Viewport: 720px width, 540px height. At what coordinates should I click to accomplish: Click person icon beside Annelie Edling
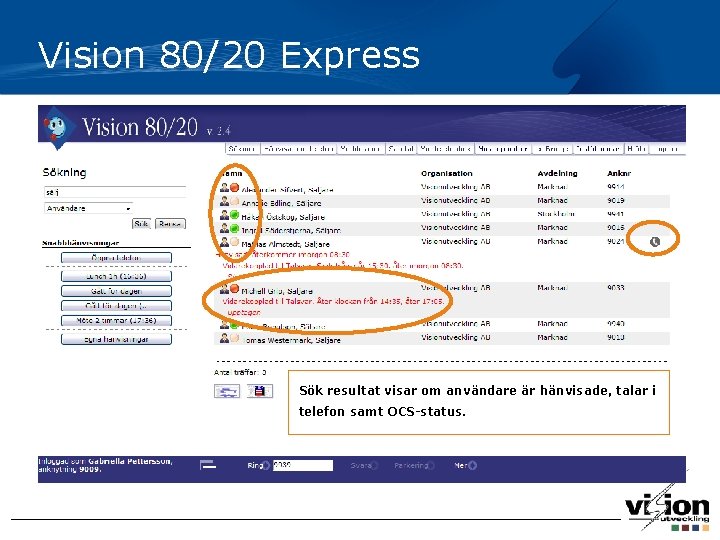pos(224,201)
